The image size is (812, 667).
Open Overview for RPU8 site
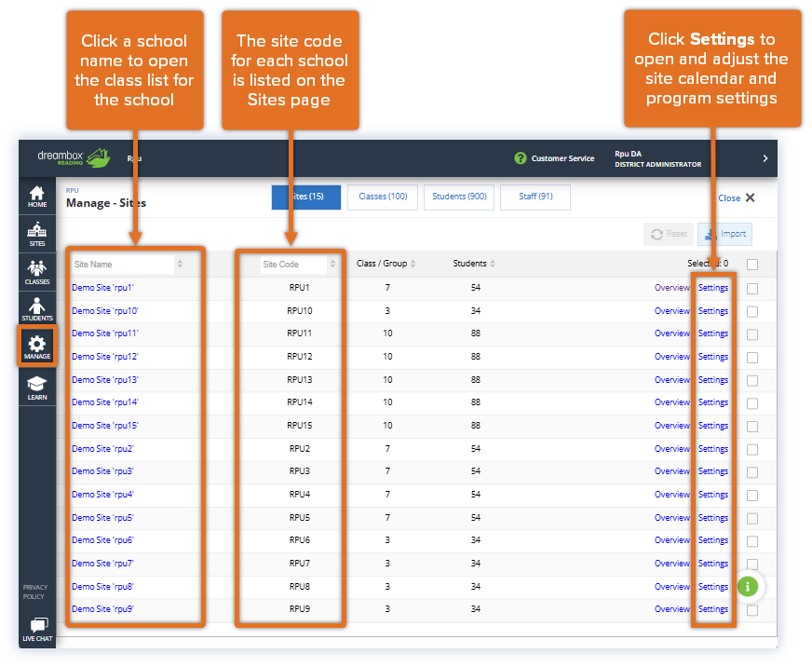point(672,587)
